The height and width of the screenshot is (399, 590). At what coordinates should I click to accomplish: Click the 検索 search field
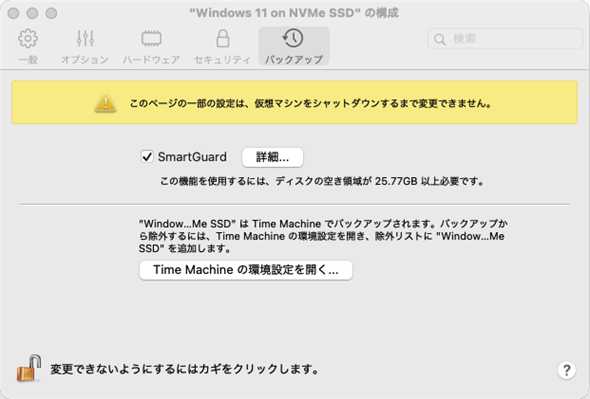[505, 39]
